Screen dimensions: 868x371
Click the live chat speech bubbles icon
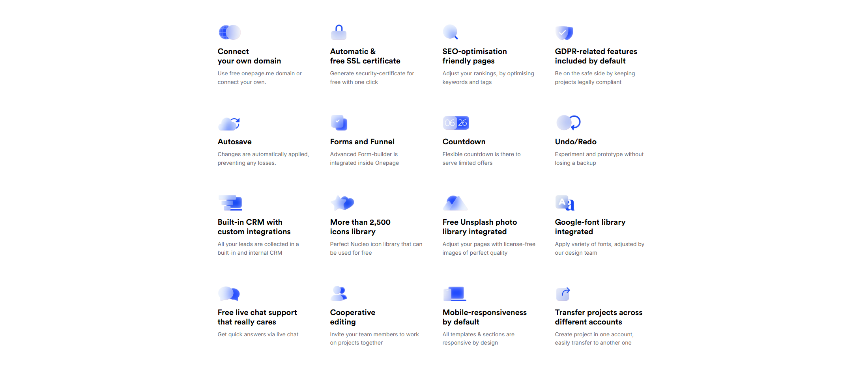(x=229, y=294)
